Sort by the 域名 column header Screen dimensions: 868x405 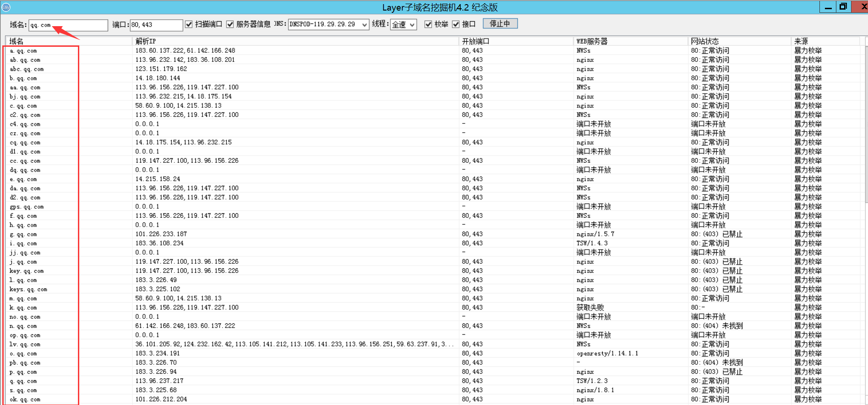[x=69, y=41]
